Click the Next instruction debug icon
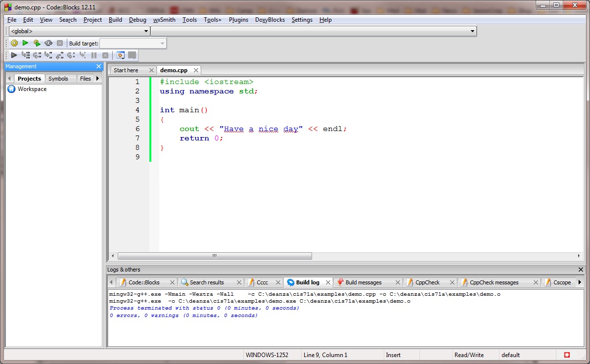The image size is (590, 364). 71,55
